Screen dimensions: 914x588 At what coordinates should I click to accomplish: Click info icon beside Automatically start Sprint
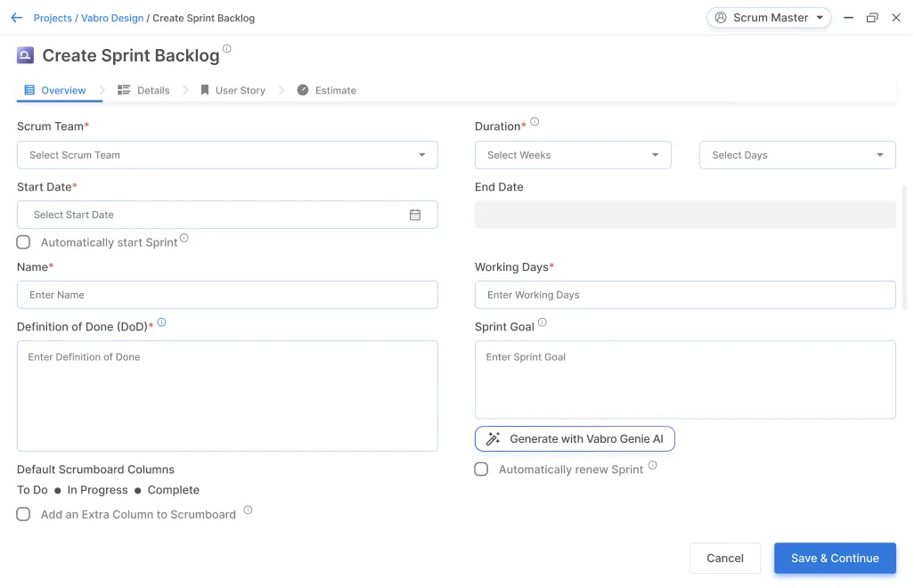[184, 238]
